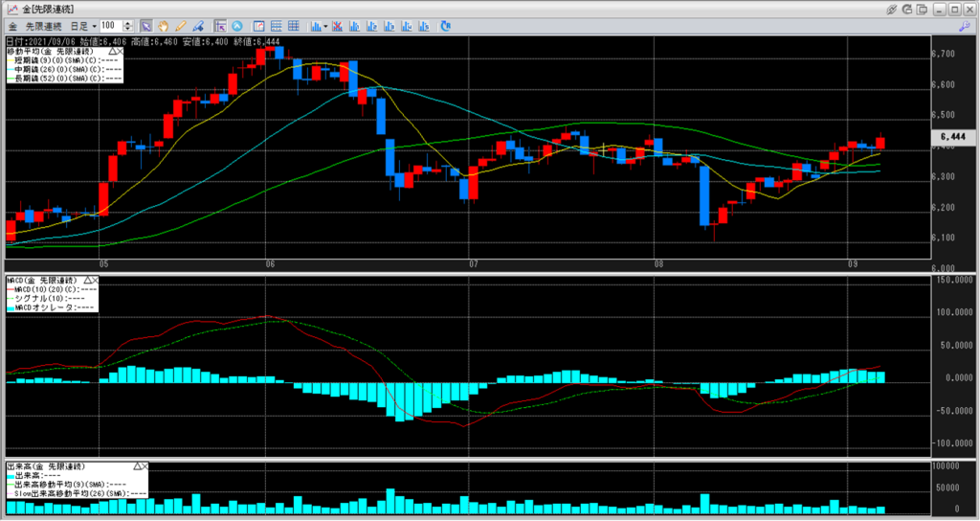Apply chart template 2 icon
980x521 pixels.
pos(372,26)
